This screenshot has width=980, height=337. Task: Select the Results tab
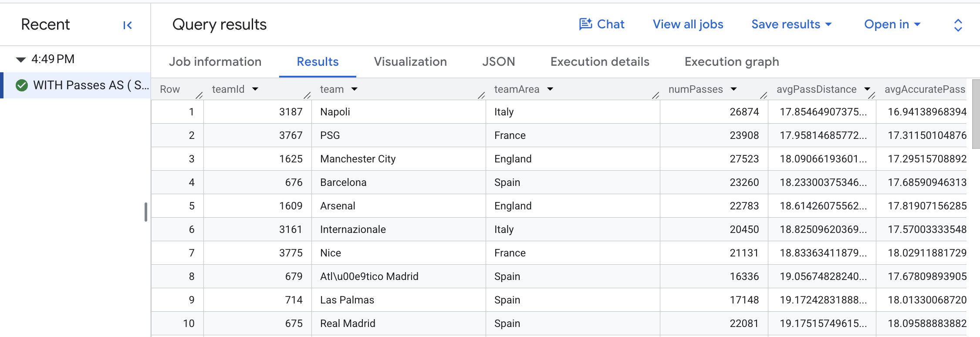(318, 62)
